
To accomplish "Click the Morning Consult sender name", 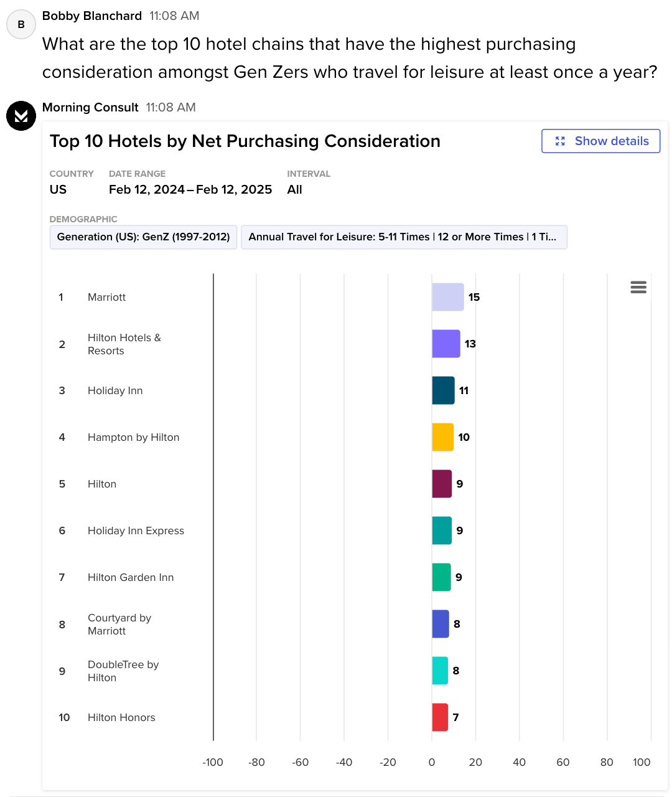I will click(90, 107).
